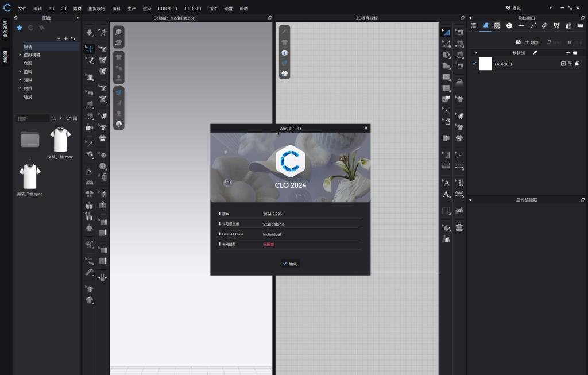Screen dimensions: 588x375
Task: Expand the 辅料 tree node
Action: click(20, 79)
